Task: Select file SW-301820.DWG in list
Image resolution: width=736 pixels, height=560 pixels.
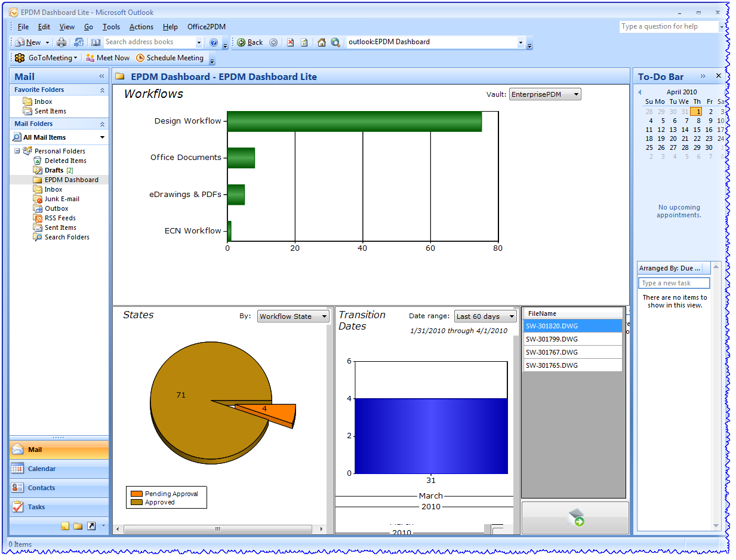Action: coord(572,326)
